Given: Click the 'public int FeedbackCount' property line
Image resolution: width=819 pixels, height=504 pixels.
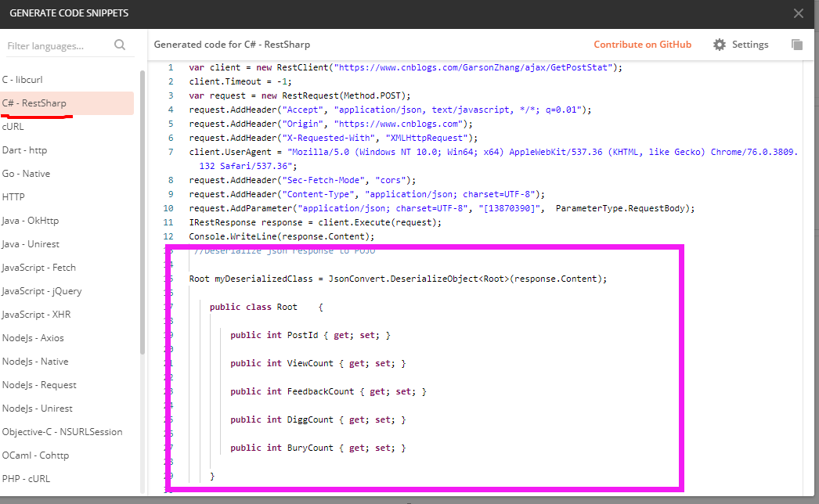Looking at the screenshot, I should (x=329, y=392).
